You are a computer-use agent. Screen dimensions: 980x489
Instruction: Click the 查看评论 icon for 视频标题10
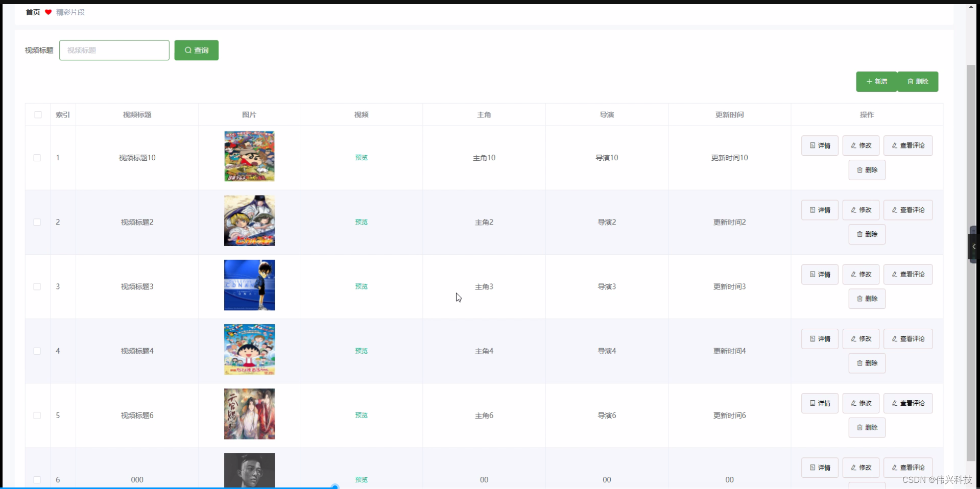[894, 145]
